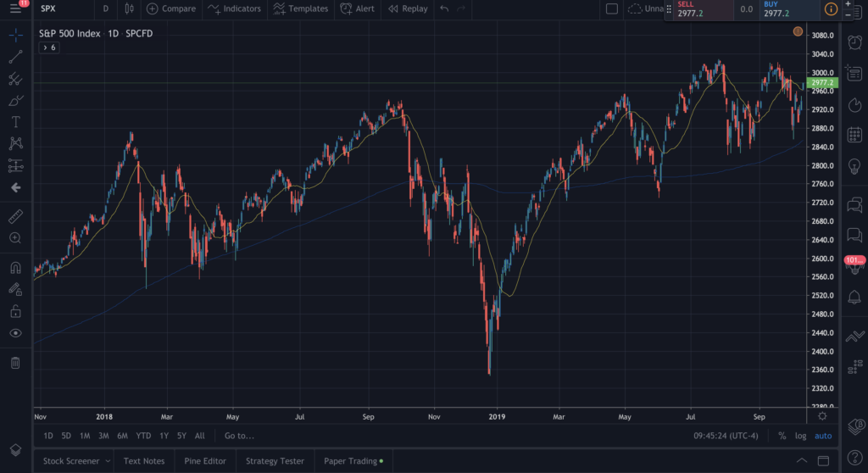Select the prediction and measurement tools
The width and height of the screenshot is (868, 473).
15,165
